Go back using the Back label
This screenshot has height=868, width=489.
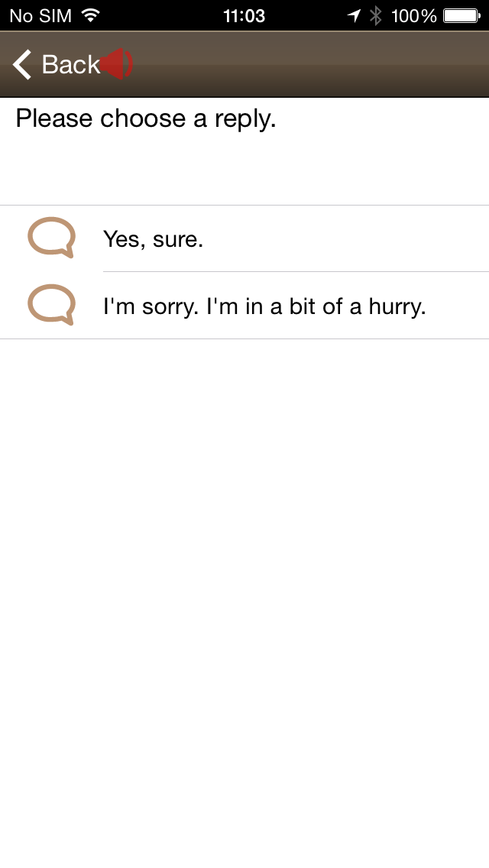71,64
